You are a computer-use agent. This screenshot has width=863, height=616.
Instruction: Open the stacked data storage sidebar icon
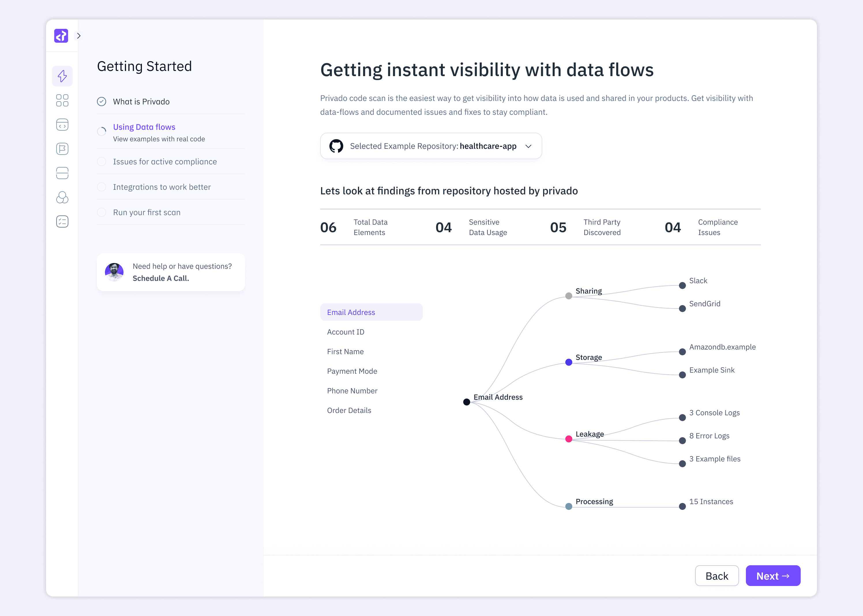coord(62,173)
